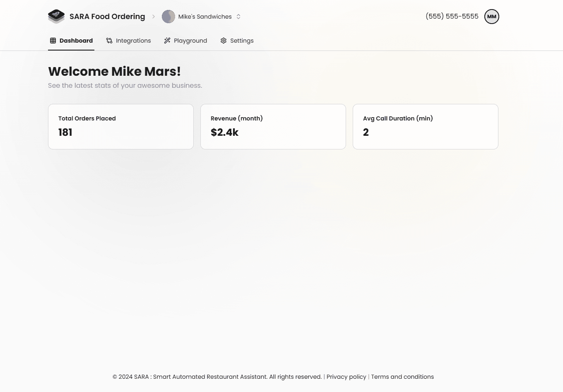The width and height of the screenshot is (563, 392).
Task: Open the Mike's Sandwiches selector label
Action: pyautogui.click(x=205, y=17)
